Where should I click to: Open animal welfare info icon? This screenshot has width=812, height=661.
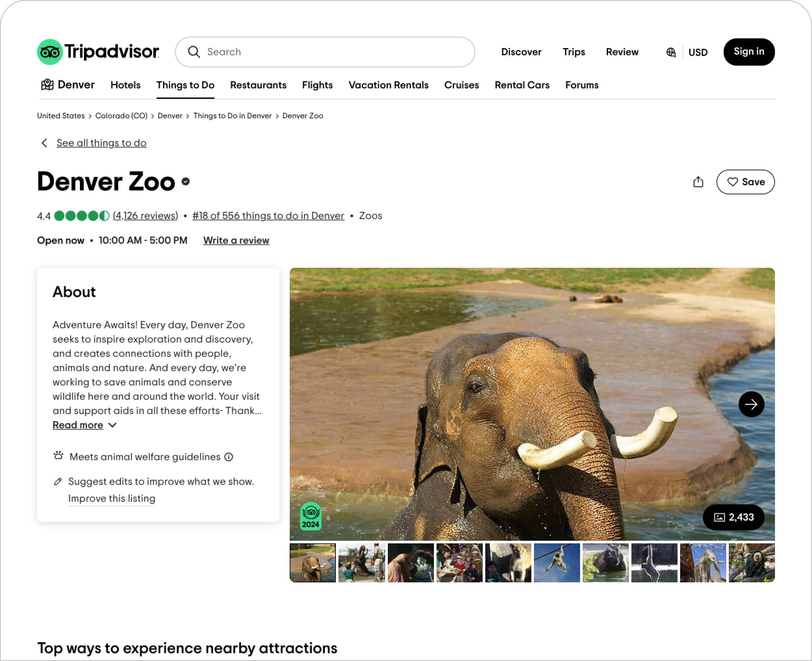click(229, 457)
